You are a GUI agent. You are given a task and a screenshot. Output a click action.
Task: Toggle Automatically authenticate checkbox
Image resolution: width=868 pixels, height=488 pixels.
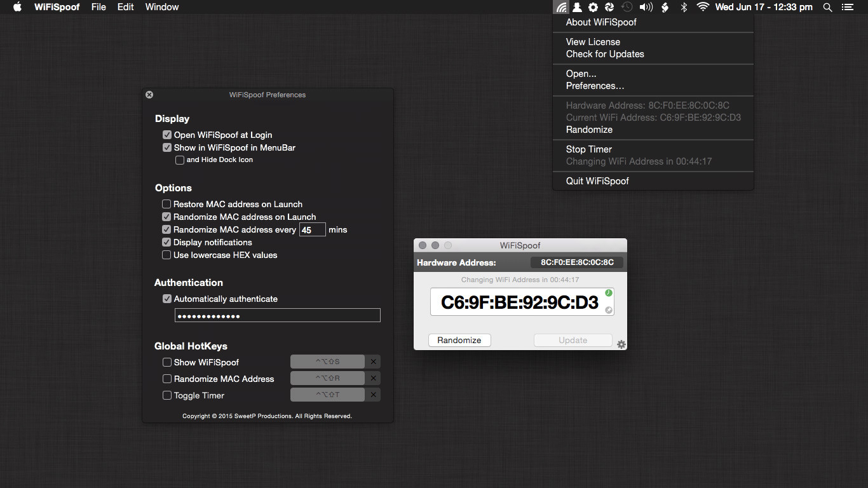[x=167, y=299]
